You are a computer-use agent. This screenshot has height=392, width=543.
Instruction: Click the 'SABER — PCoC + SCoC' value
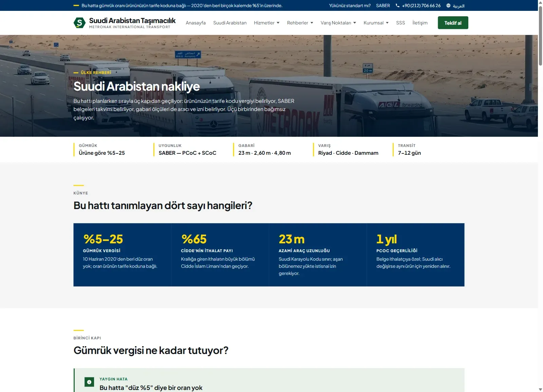[x=187, y=153]
